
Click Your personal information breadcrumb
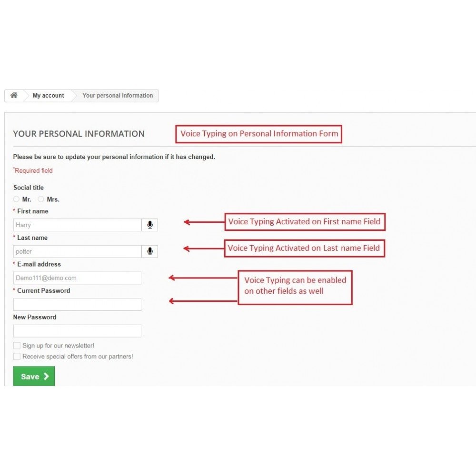118,96
